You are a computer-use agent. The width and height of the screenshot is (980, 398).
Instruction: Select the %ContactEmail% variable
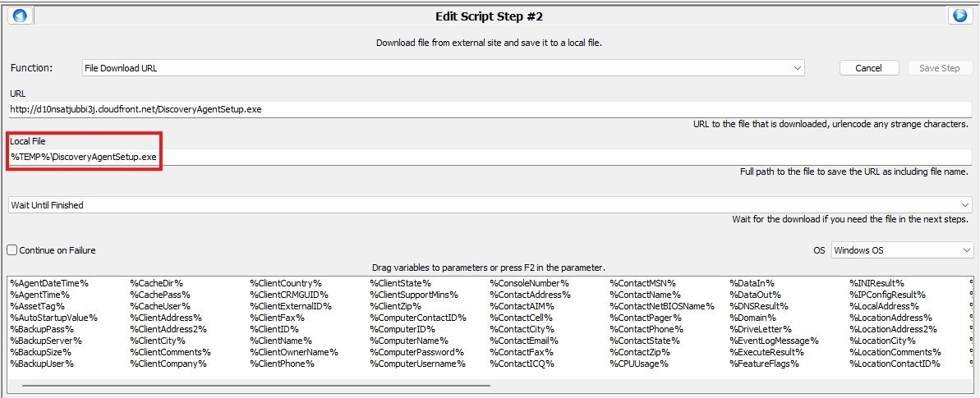[x=524, y=341]
